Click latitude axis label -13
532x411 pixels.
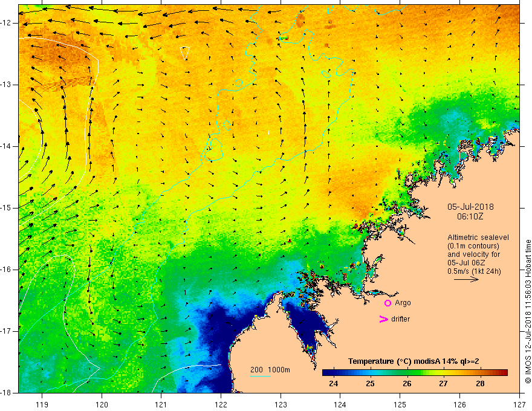coord(7,85)
